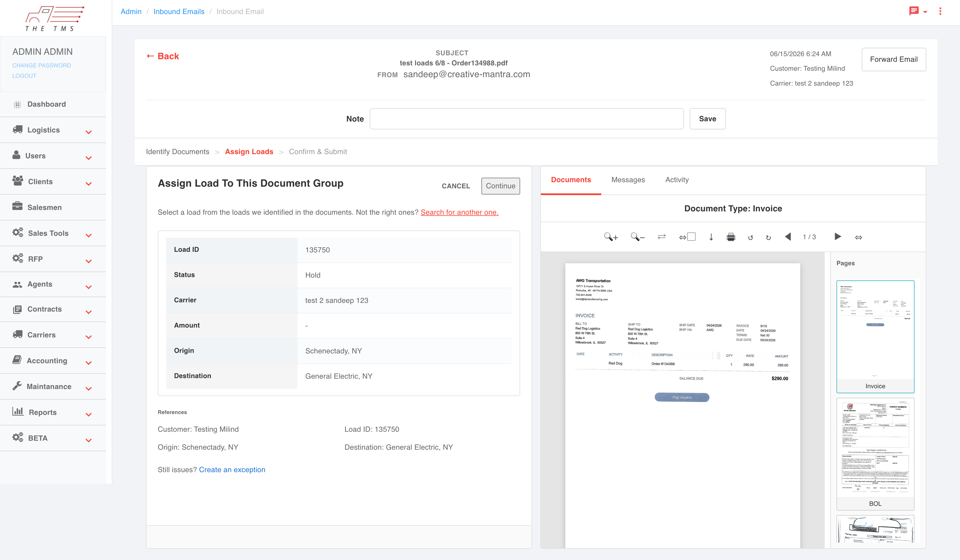The width and height of the screenshot is (960, 560).
Task: Click the Logistics truck icon
Action: pyautogui.click(x=17, y=129)
